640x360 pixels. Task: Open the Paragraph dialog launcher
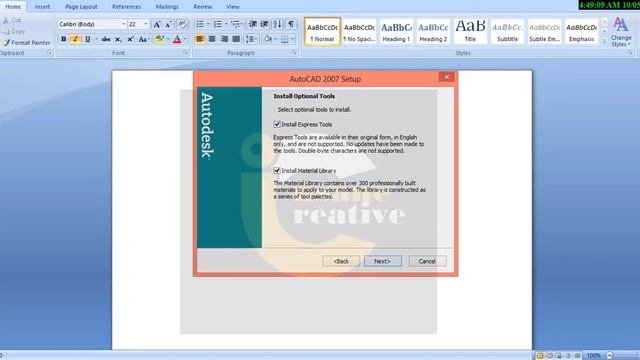pyautogui.click(x=294, y=53)
